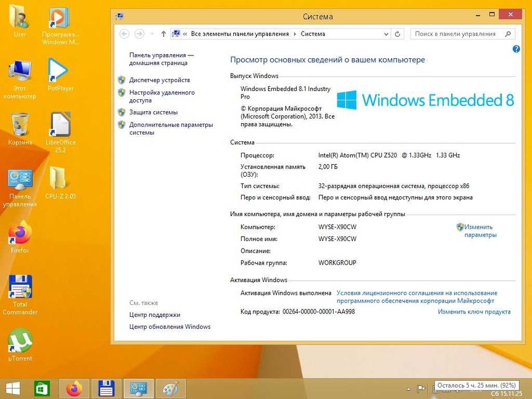The height and width of the screenshot is (399, 532).
Task: Click product code 00264-00000-00001-AA998
Action: 319,311
